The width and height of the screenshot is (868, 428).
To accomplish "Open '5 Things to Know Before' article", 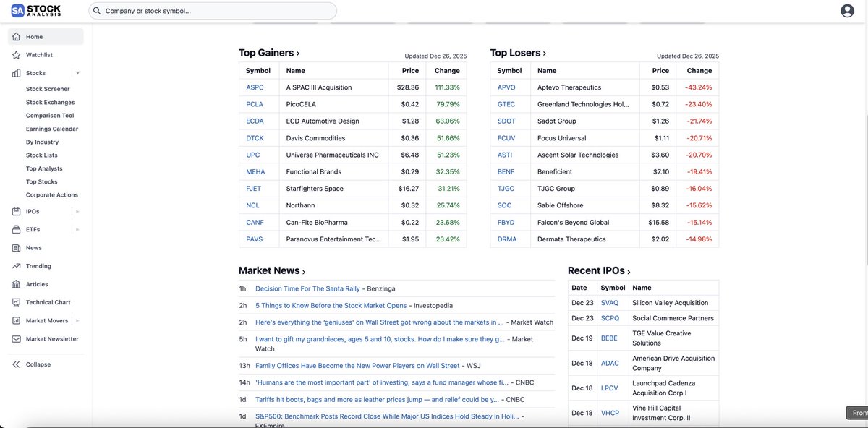I will tap(331, 305).
